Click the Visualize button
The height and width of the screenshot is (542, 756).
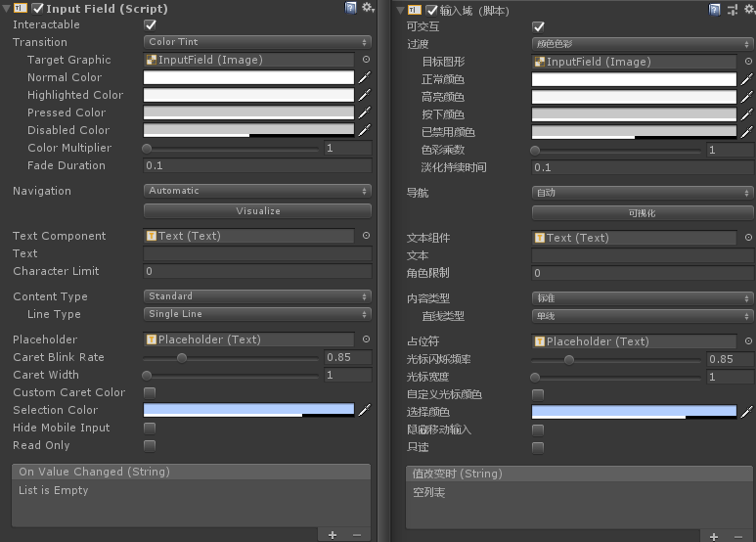(257, 210)
